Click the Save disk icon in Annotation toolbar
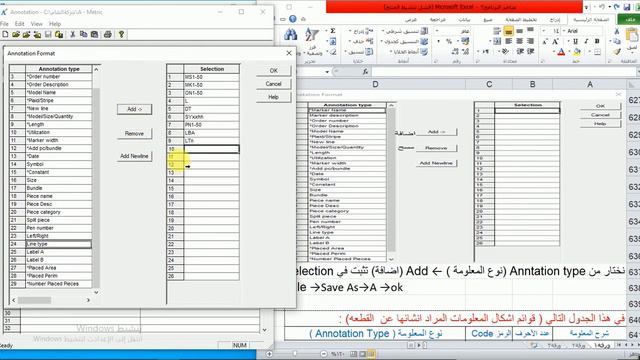Image resolution: width=640 pixels, height=360 pixels. [48, 35]
